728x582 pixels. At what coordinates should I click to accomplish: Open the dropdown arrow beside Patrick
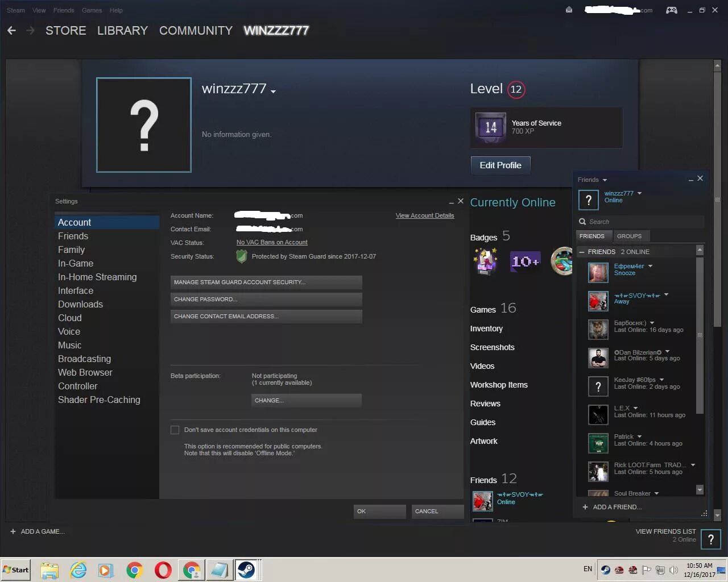coord(639,436)
